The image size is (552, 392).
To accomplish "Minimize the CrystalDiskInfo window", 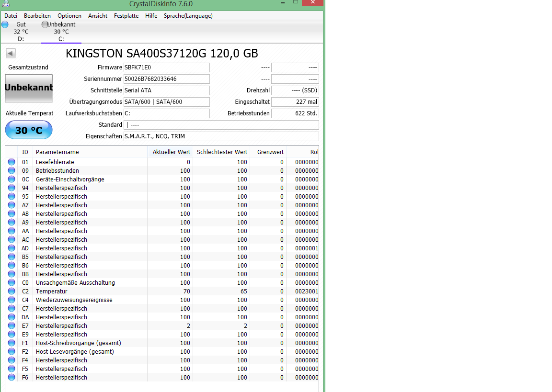I will click(x=282, y=3).
